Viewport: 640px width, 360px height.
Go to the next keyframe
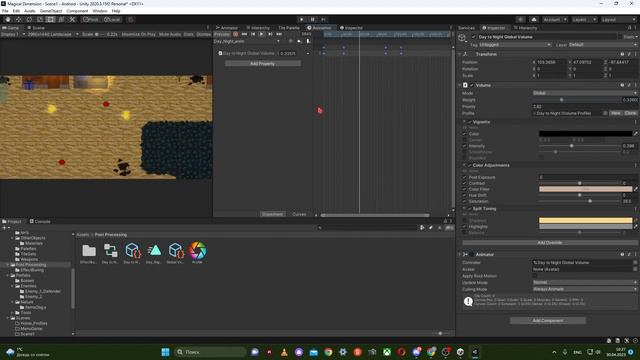click(270, 34)
